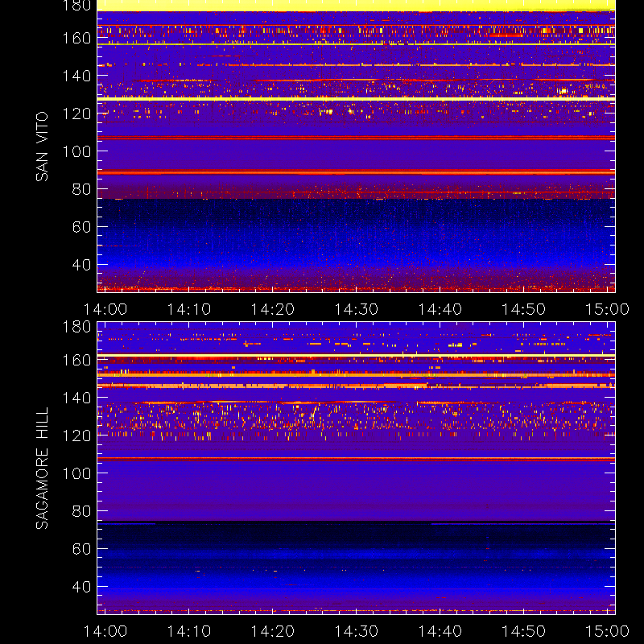Click the 14:30 time label below Sagamore Hill plot

[x=356, y=631]
